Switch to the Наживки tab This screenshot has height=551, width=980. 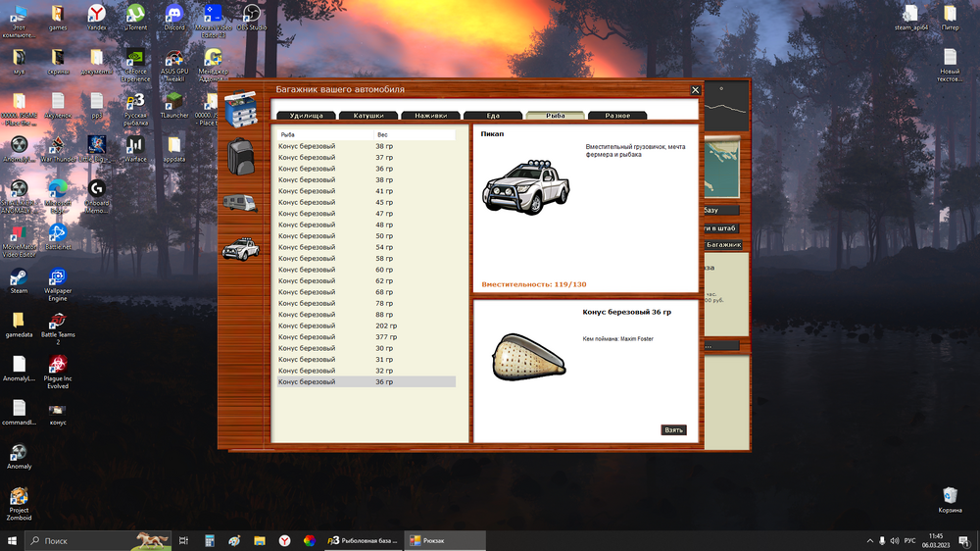pyautogui.click(x=430, y=116)
